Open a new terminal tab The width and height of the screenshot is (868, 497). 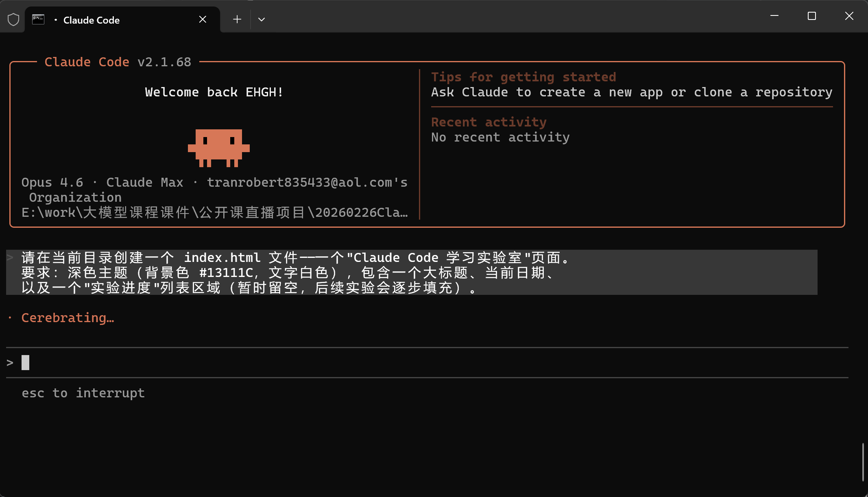tap(237, 20)
